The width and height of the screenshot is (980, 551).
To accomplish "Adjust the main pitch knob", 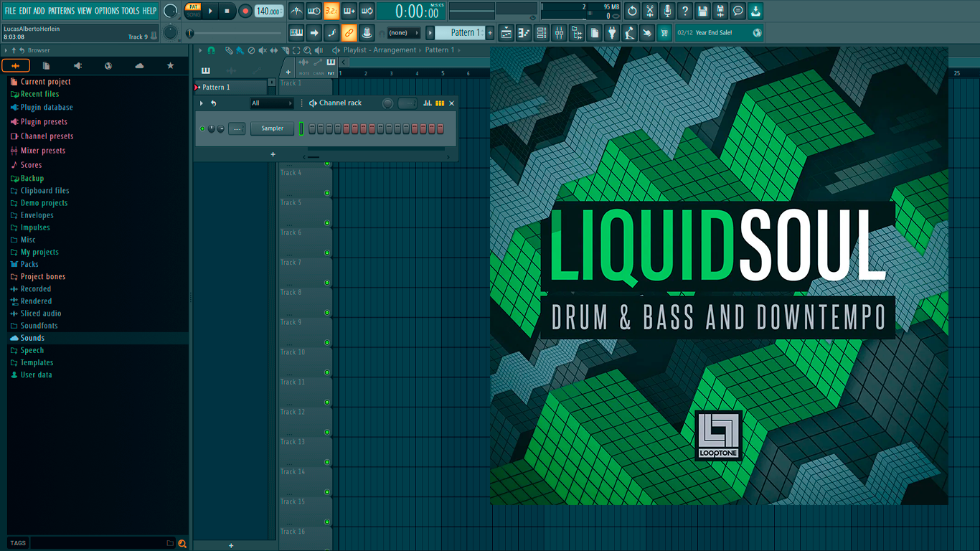I will click(x=170, y=32).
